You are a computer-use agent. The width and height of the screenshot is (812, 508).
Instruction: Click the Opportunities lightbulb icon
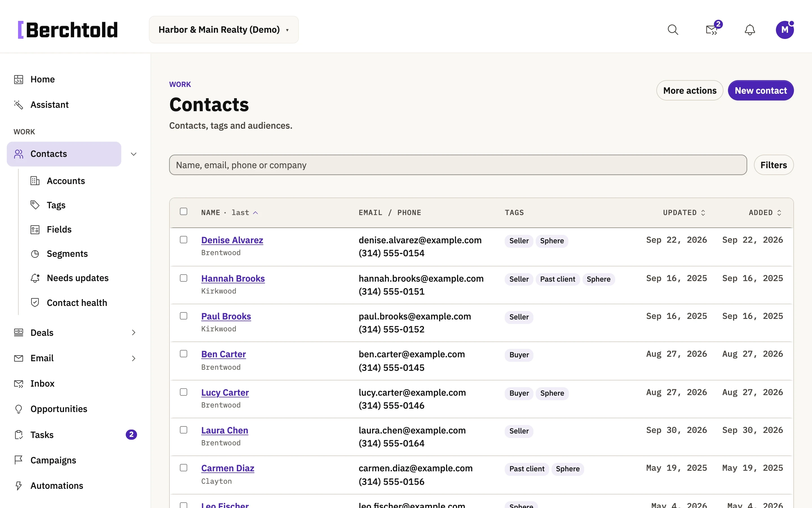click(19, 409)
